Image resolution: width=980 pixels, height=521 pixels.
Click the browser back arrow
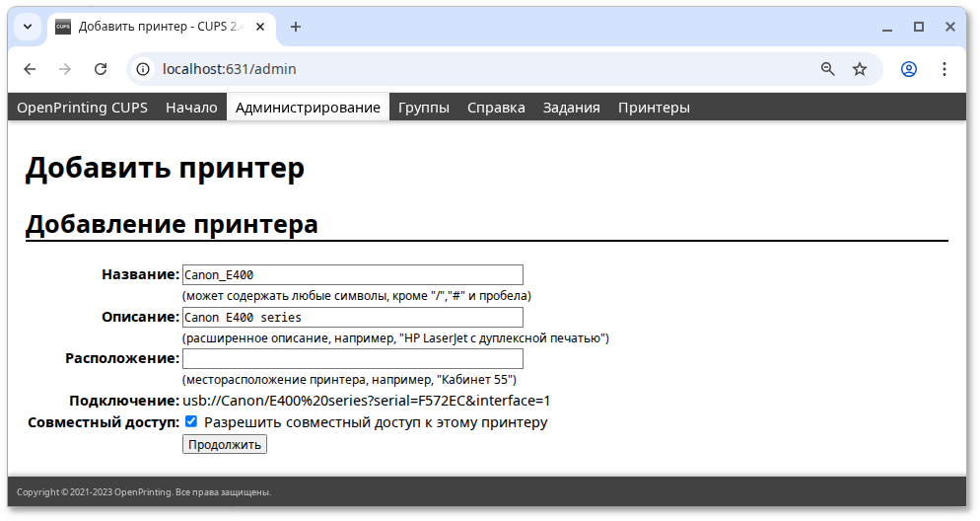(30, 69)
